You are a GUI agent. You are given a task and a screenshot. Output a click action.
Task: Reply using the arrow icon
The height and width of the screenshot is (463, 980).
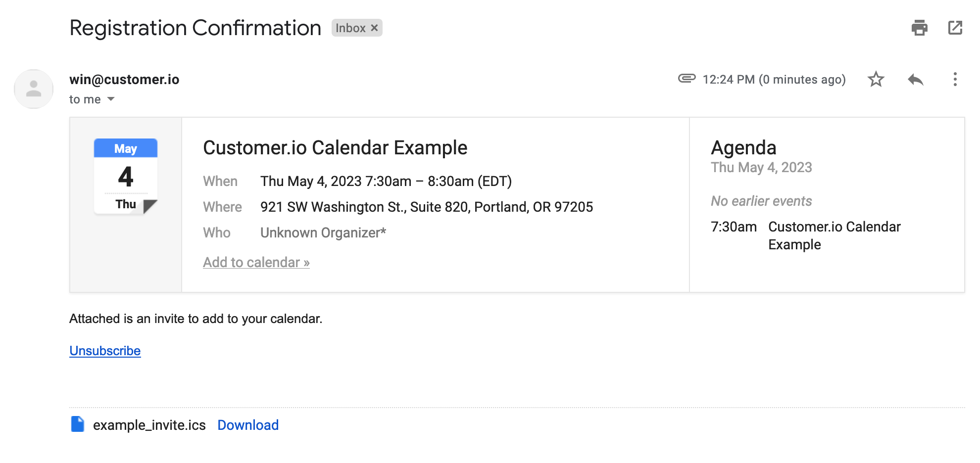(x=915, y=79)
